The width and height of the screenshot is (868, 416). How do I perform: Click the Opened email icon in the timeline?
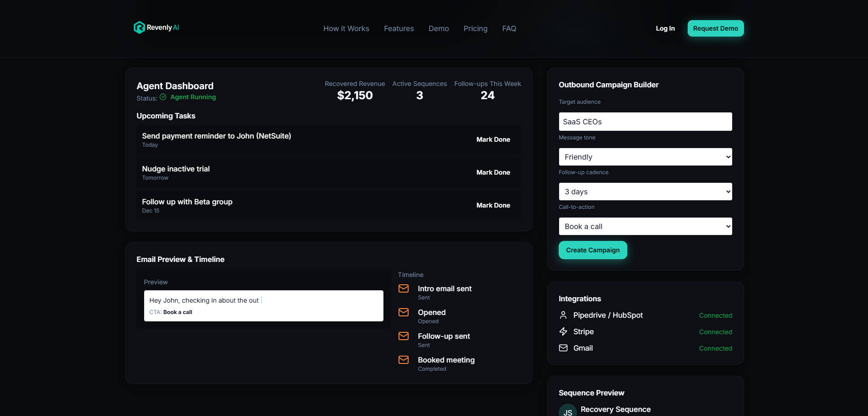404,312
